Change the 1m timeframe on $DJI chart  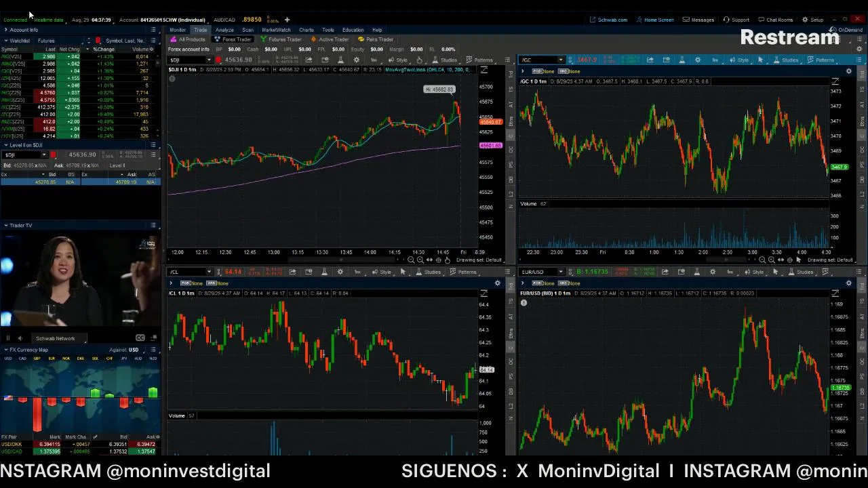pyautogui.click(x=374, y=60)
